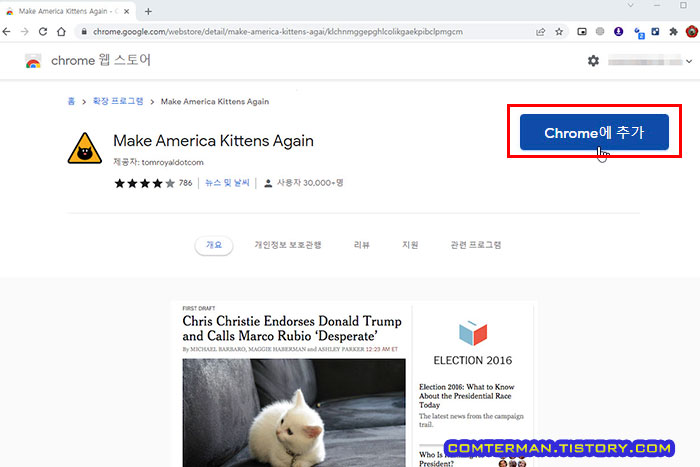Open web store settings gear
Viewport: 700px width, 467px height.
click(593, 61)
